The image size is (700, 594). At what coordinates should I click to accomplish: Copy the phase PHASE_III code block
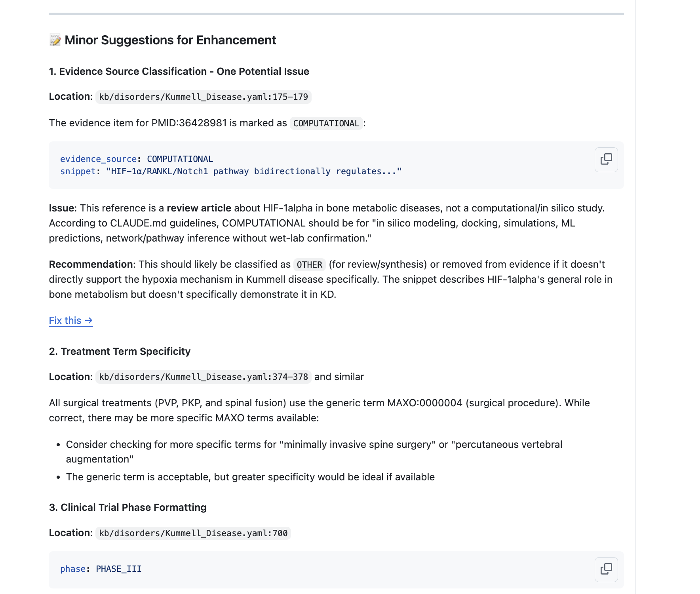pos(606,569)
